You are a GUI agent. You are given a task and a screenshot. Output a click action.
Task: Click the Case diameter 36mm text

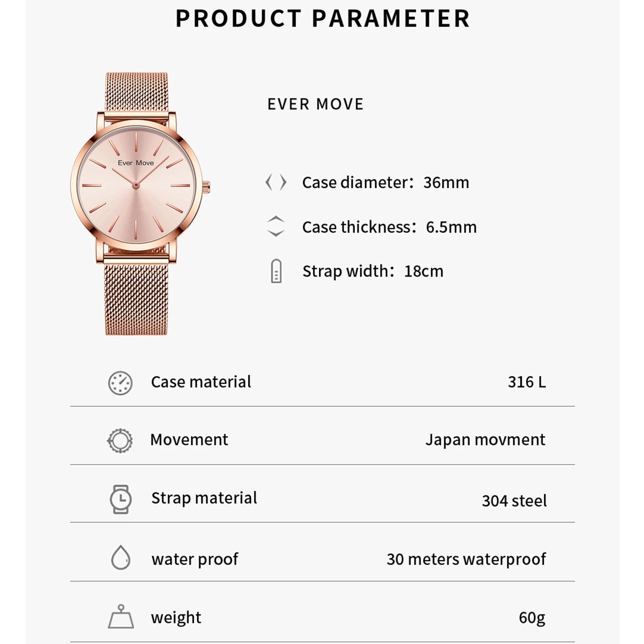(386, 183)
